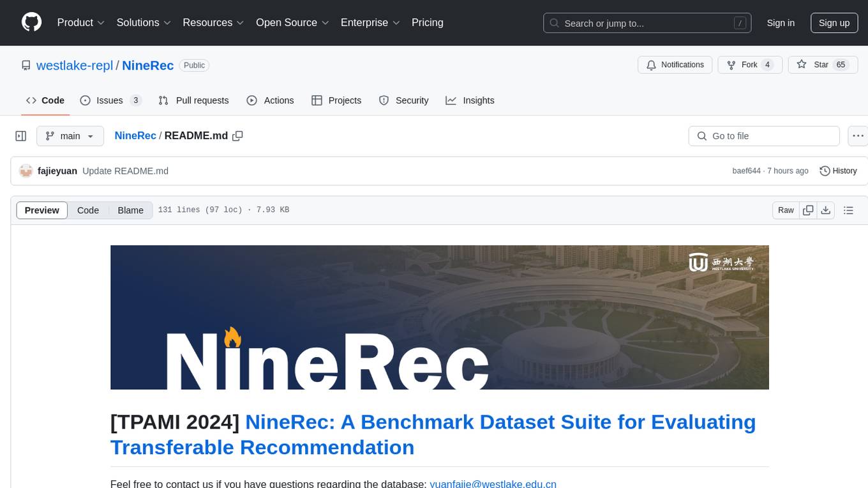Open the fajieyuan author link
This screenshot has height=488, width=868.
click(x=57, y=171)
